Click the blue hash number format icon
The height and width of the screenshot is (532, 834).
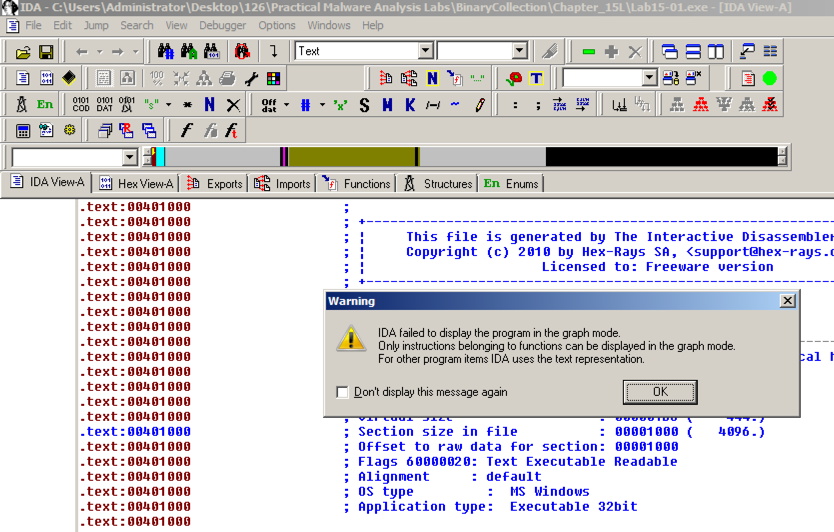click(x=305, y=105)
